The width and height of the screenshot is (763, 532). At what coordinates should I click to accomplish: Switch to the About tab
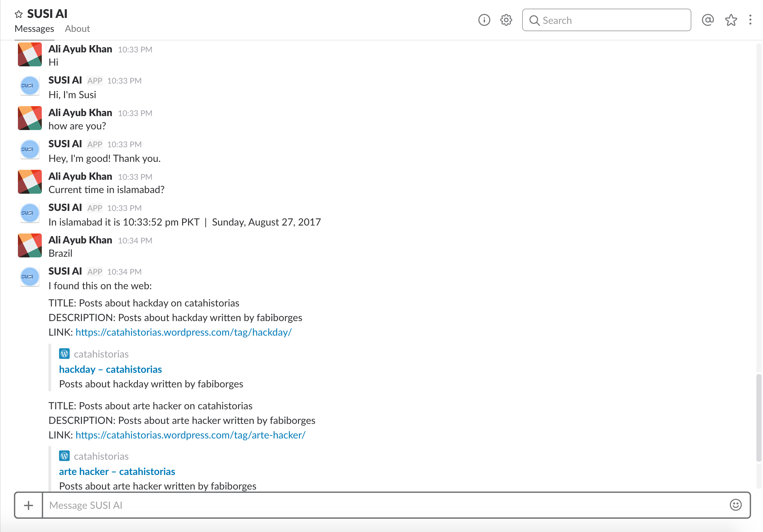coord(77,29)
